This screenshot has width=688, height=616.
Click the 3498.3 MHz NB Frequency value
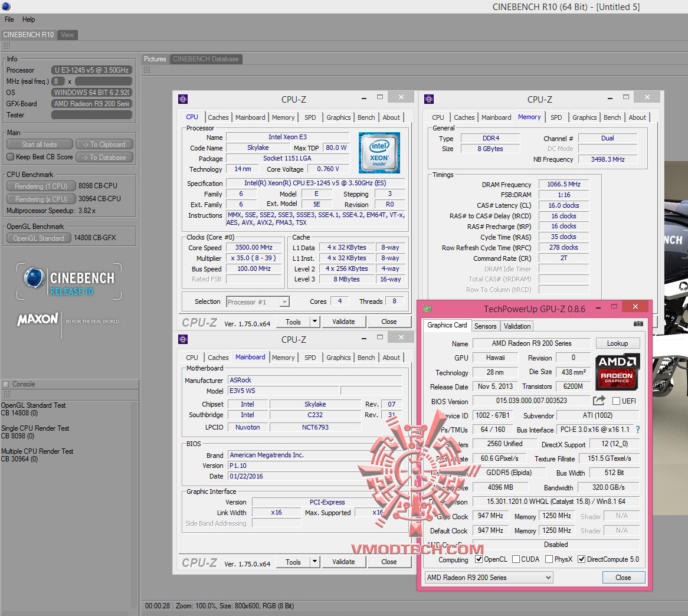click(x=608, y=159)
